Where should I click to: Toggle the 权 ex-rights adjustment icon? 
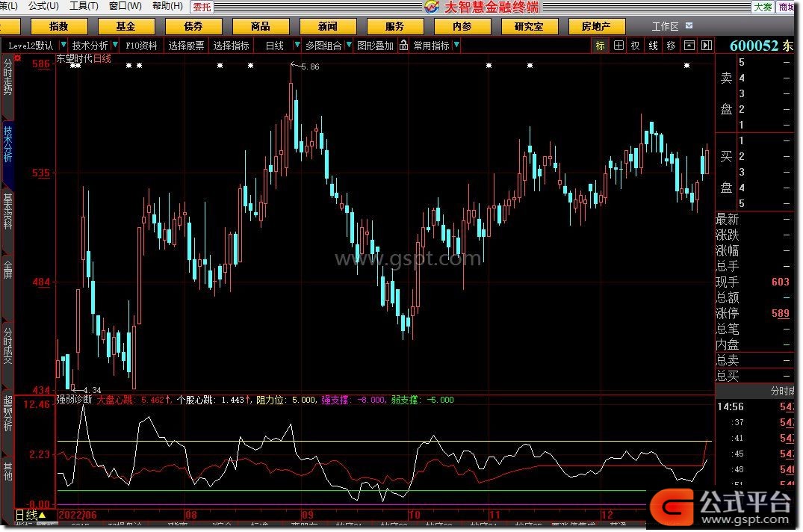[x=635, y=46]
